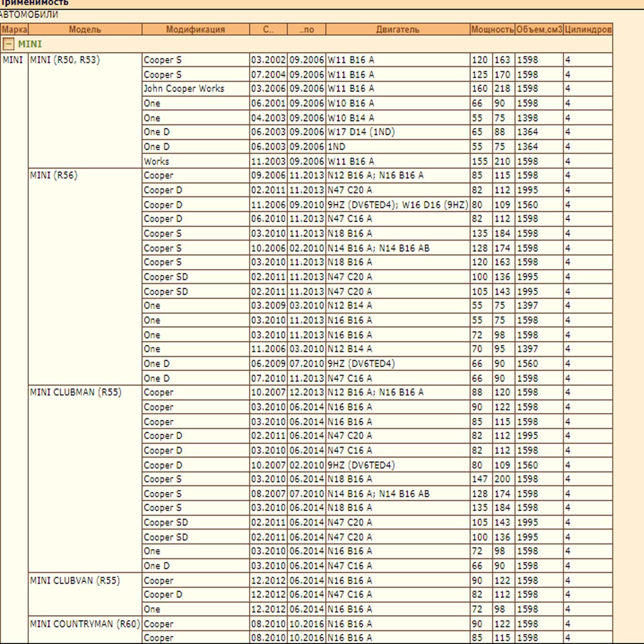Click the Объем,см3 column header
Viewport: 644px width, 644px height.
pos(539,29)
